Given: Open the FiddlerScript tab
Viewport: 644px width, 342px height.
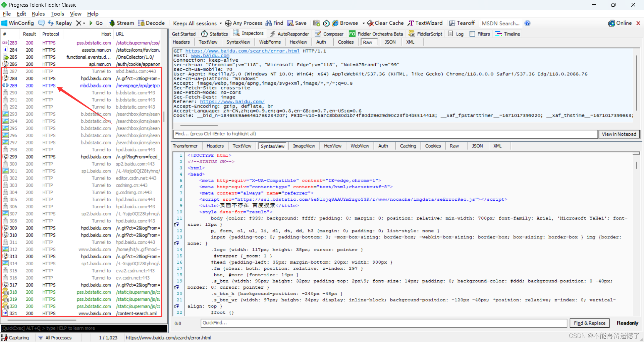Looking at the screenshot, I should coord(426,34).
